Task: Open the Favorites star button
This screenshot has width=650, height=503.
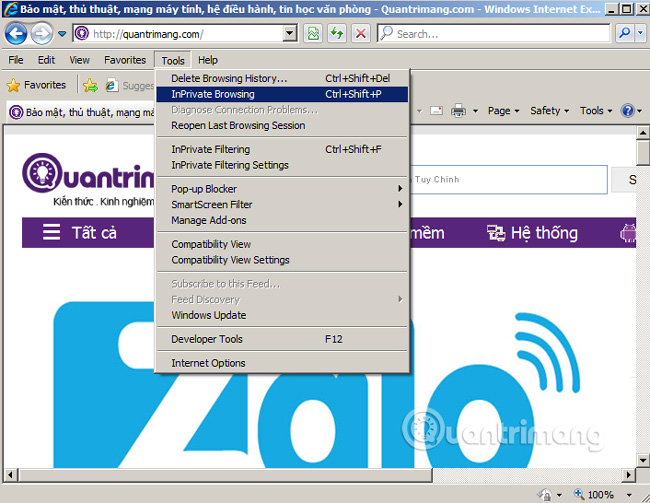Action: (x=36, y=85)
